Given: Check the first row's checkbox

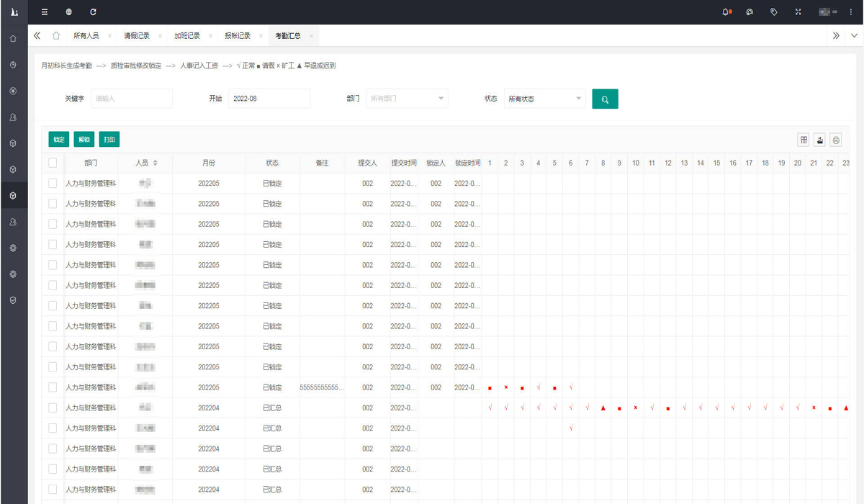Looking at the screenshot, I should pyautogui.click(x=53, y=184).
